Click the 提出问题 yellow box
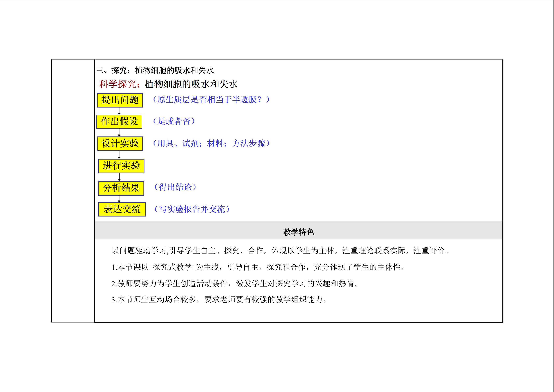554x392 pixels. tap(120, 100)
